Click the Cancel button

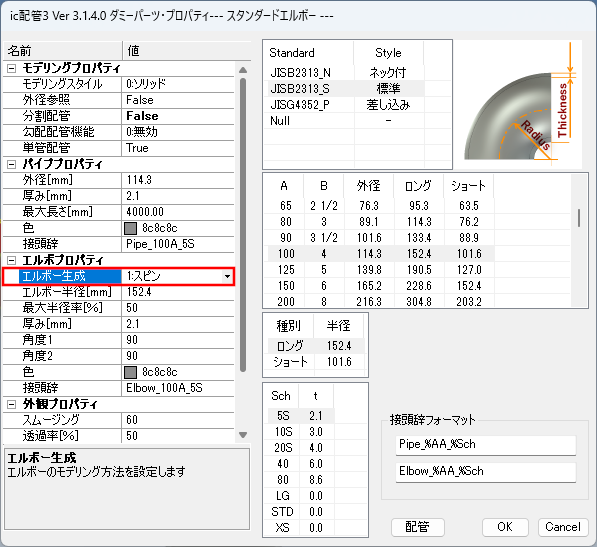[563, 527]
